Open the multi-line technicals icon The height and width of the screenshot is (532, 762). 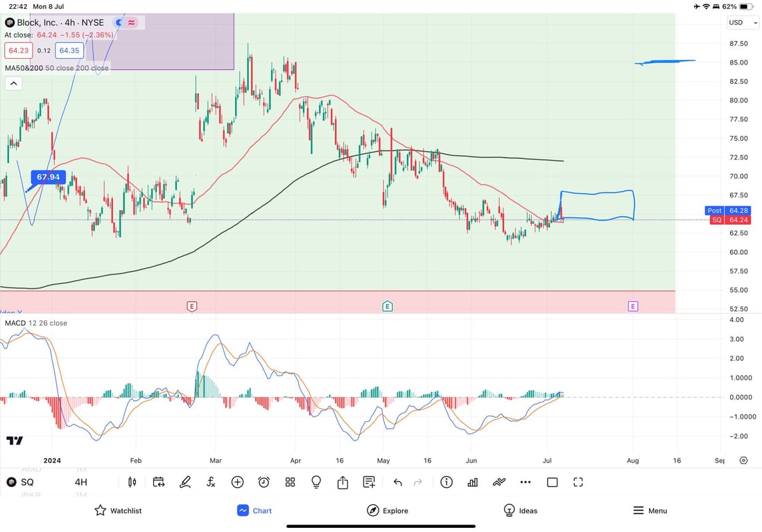click(499, 482)
